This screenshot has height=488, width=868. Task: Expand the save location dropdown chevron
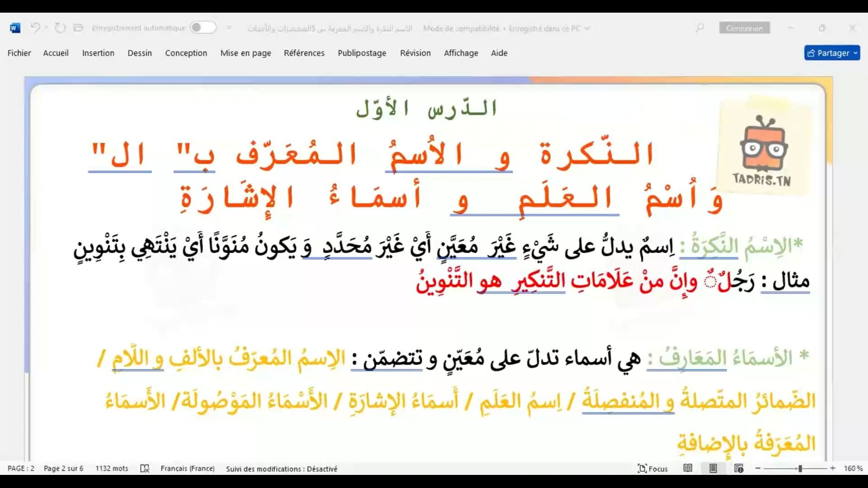pyautogui.click(x=587, y=28)
